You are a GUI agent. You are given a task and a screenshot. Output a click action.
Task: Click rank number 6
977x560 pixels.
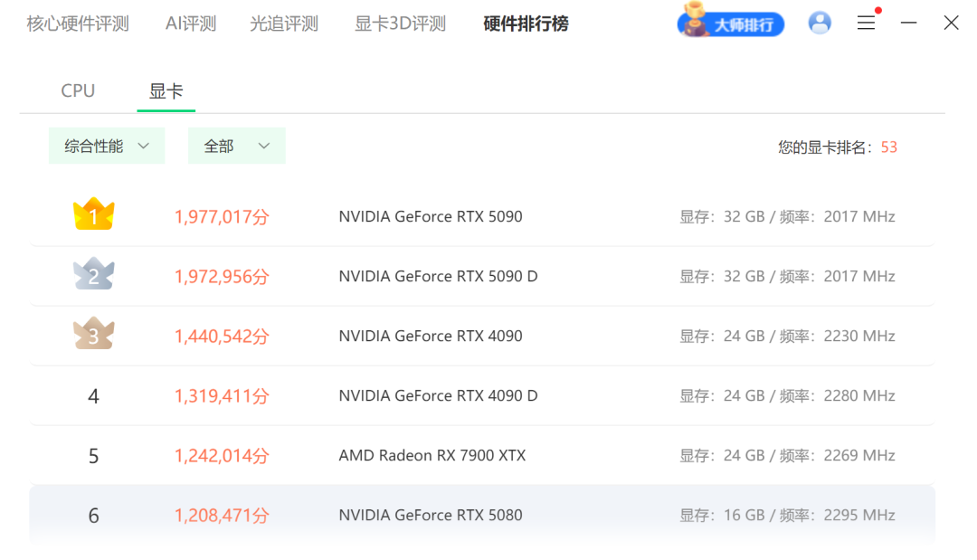pos(93,516)
